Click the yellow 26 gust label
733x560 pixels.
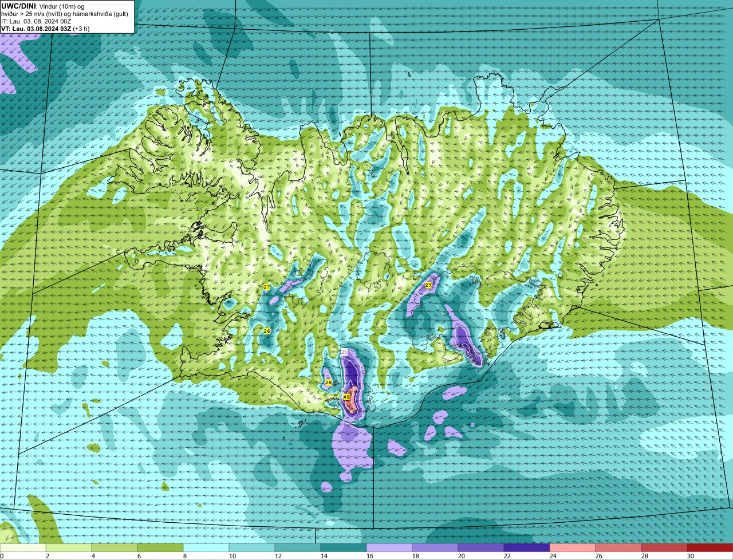pyautogui.click(x=267, y=331)
